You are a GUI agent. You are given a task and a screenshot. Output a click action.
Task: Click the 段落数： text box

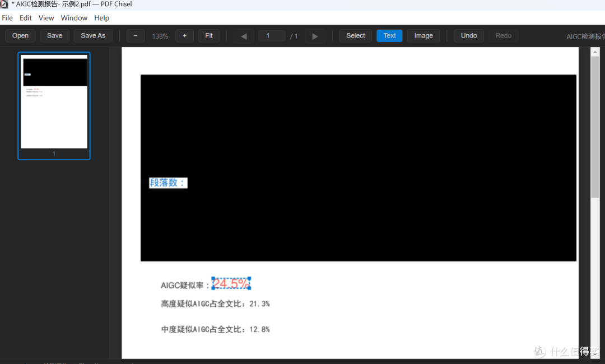tap(168, 183)
